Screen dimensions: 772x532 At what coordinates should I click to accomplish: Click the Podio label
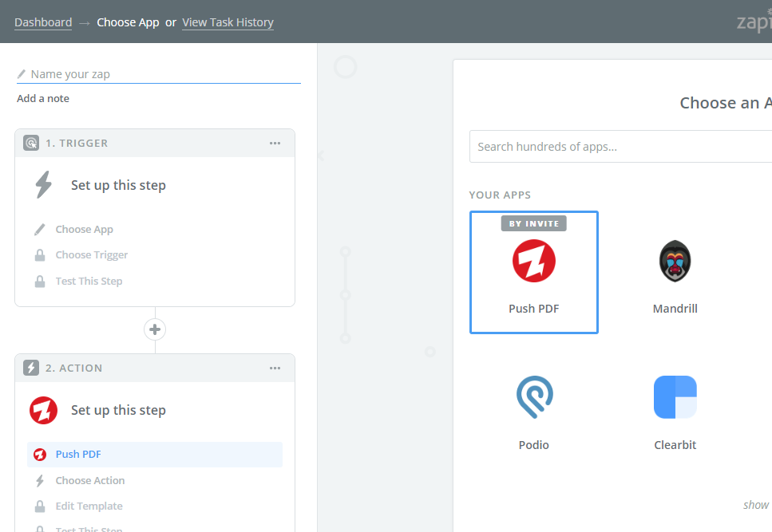534,445
